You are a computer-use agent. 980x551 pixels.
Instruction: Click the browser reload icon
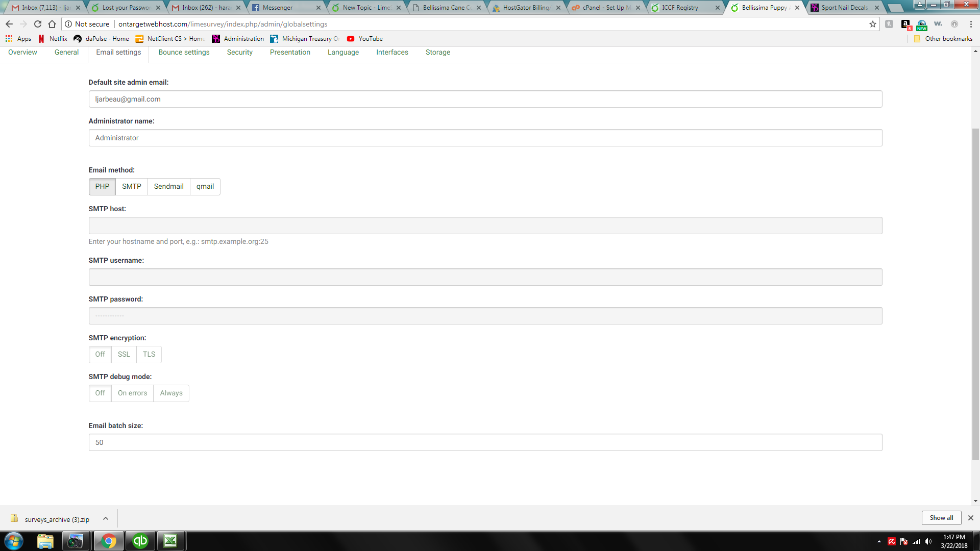(x=38, y=24)
